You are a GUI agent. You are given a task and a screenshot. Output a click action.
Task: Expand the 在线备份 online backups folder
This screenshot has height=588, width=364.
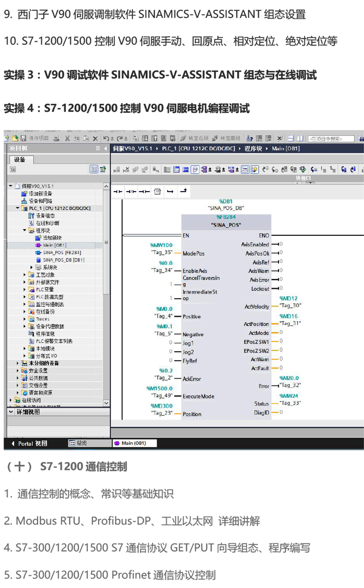[25, 311]
